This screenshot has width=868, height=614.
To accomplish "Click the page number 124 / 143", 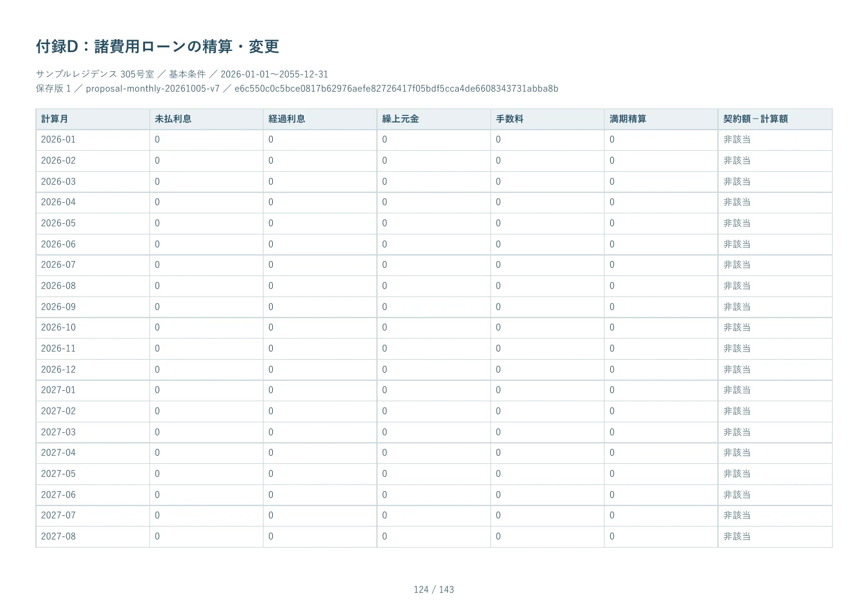I will (x=434, y=590).
